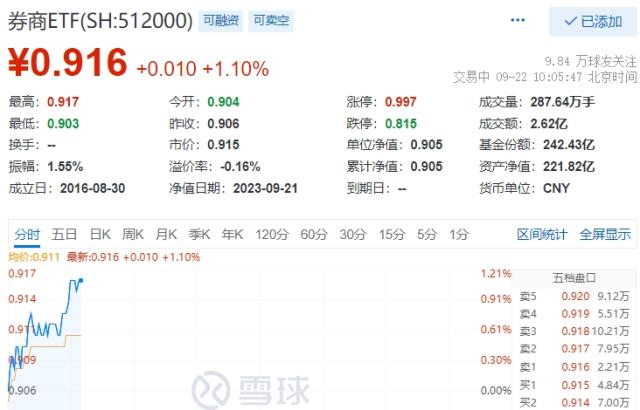Viewport: 640px width, 410px height.
Task: Select the 日K chart tab
Action: [x=100, y=235]
